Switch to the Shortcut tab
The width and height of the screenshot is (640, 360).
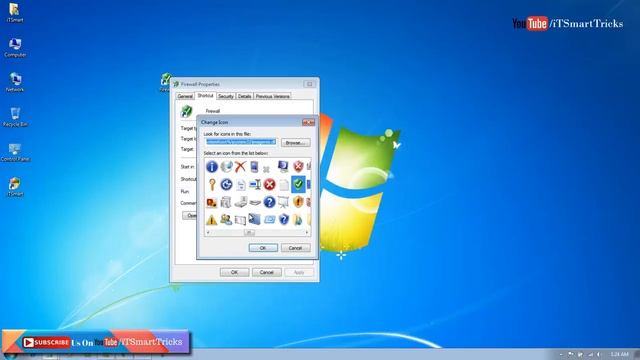click(x=205, y=96)
